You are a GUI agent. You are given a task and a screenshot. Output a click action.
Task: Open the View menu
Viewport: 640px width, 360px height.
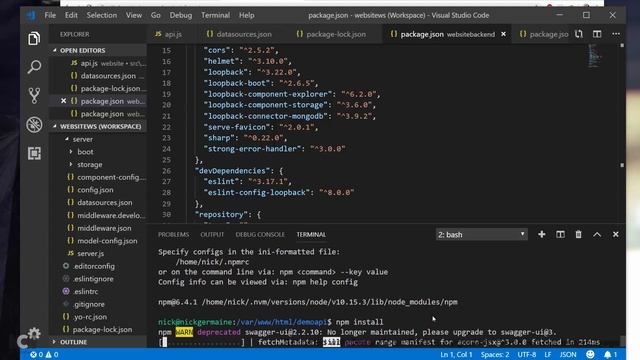[134, 16]
